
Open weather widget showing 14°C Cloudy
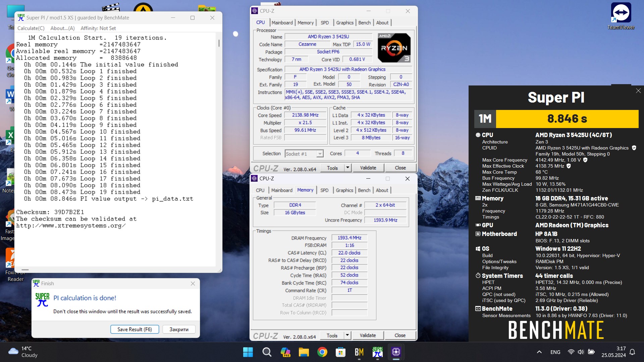23,352
